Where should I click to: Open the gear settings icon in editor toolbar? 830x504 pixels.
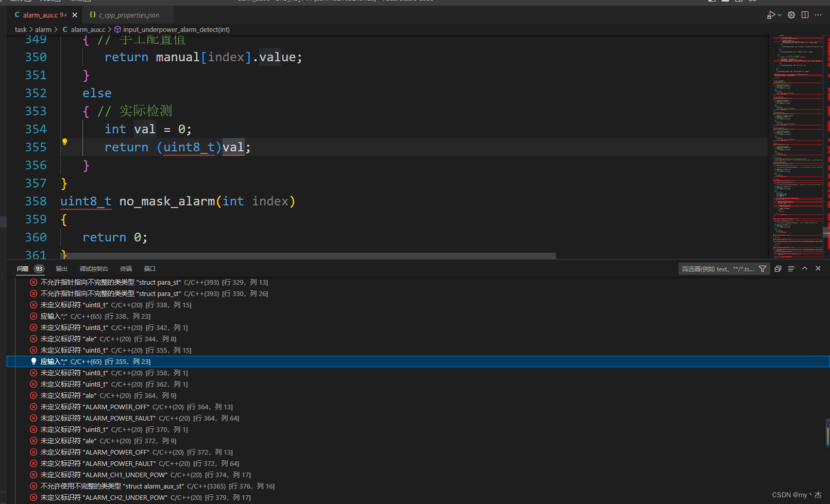click(791, 15)
